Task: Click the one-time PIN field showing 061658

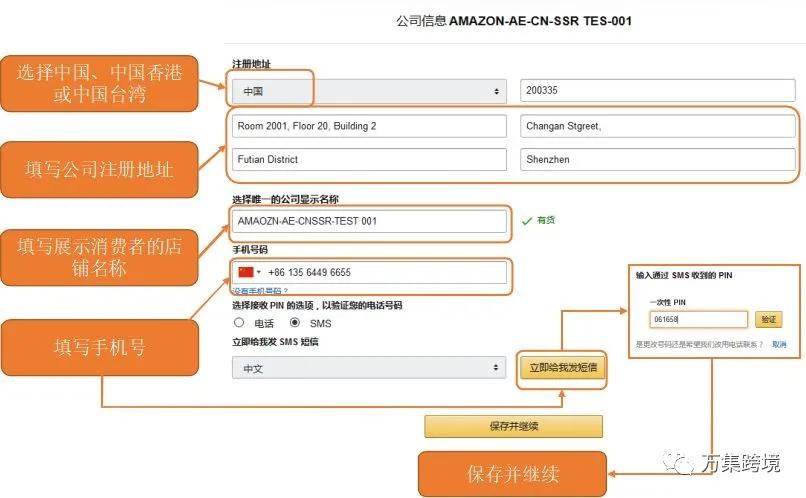Action: (x=698, y=319)
